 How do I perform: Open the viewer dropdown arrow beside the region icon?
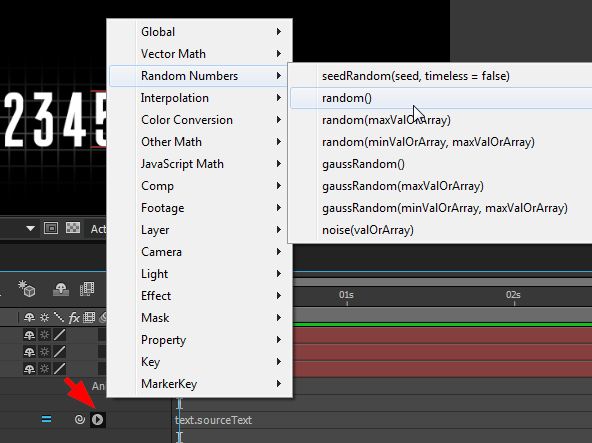[x=31, y=228]
